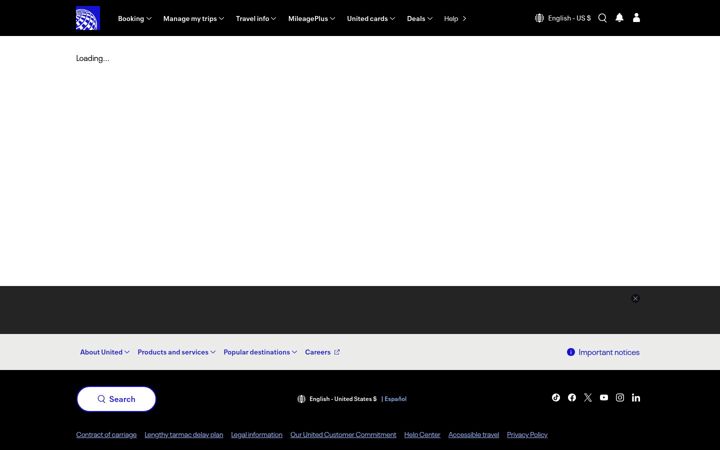Viewport: 720px width, 450px height.
Task: Expand the MileagePlus menu
Action: (311, 18)
